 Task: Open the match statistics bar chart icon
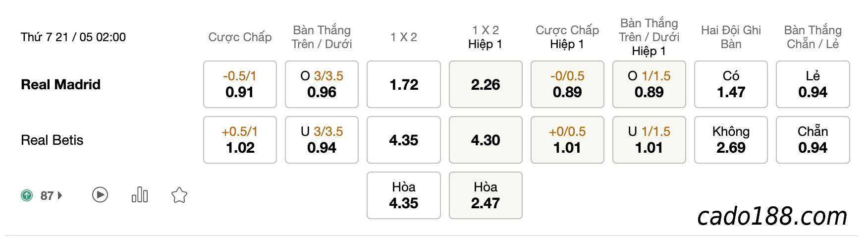[140, 194]
